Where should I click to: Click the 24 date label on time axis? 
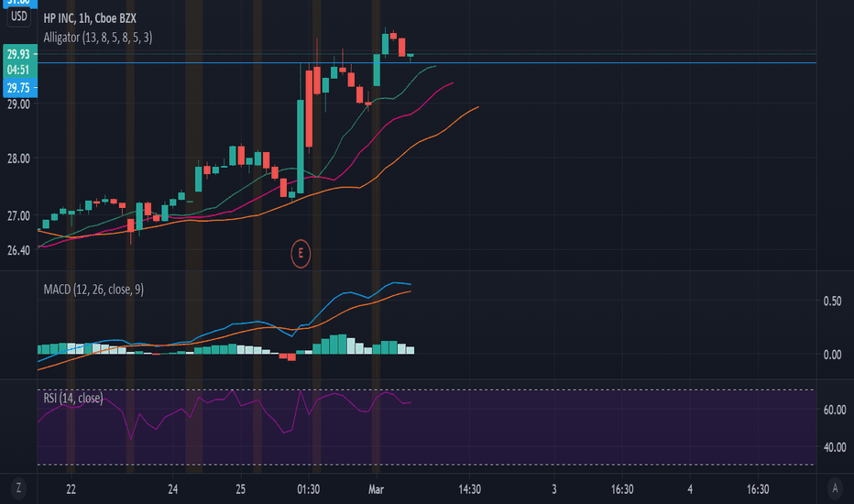[x=172, y=489]
